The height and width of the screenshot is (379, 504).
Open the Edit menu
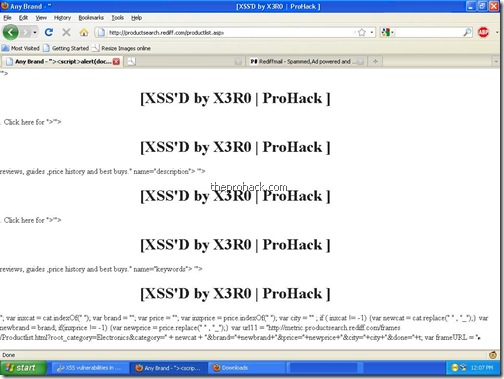pyautogui.click(x=23, y=18)
